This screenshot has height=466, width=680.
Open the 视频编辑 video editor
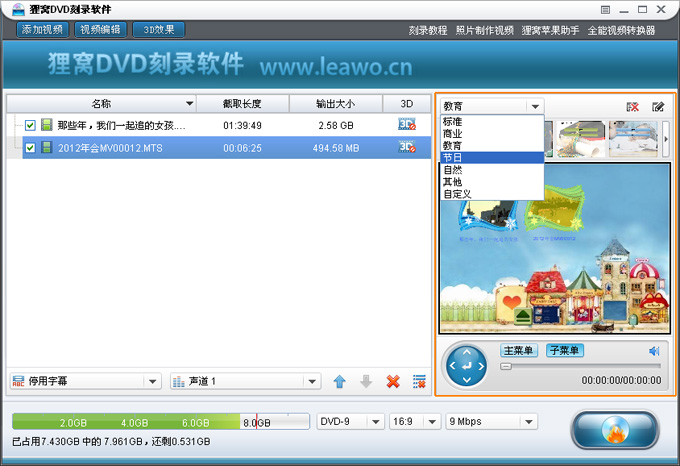(101, 29)
